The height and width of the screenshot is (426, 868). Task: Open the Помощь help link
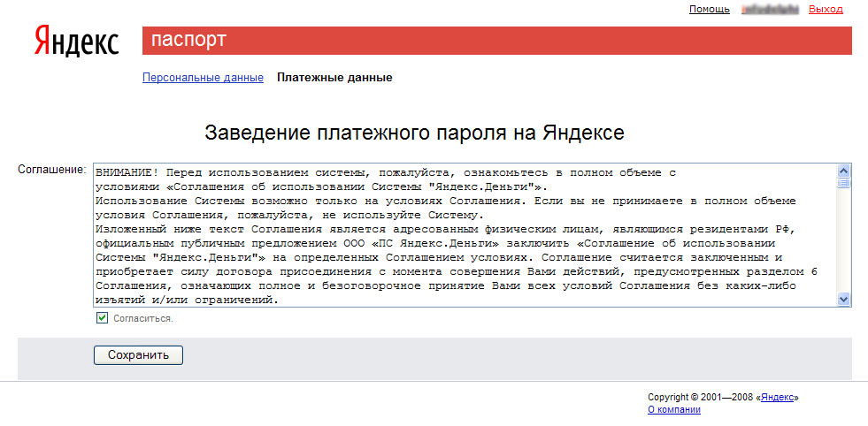coord(709,10)
